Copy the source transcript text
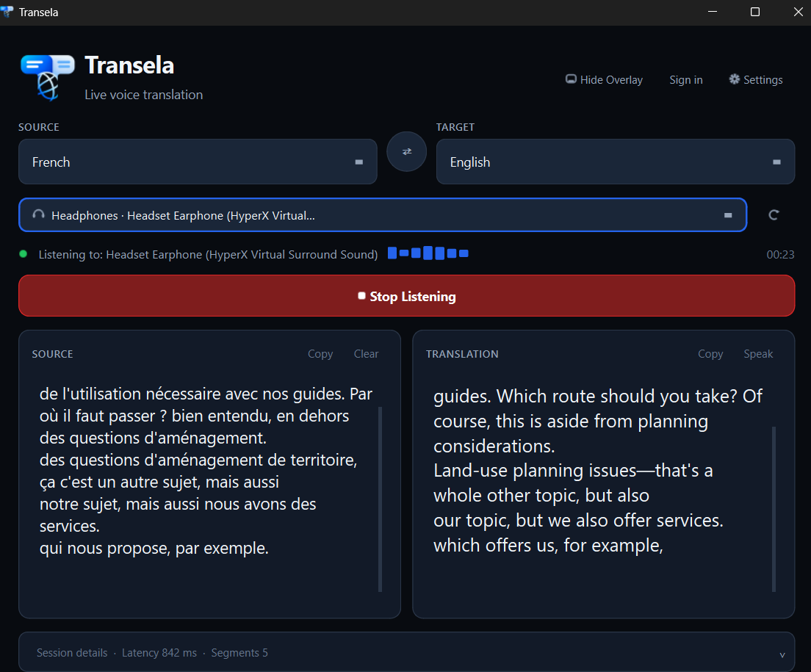Screen dimensions: 811x672 pos(320,354)
